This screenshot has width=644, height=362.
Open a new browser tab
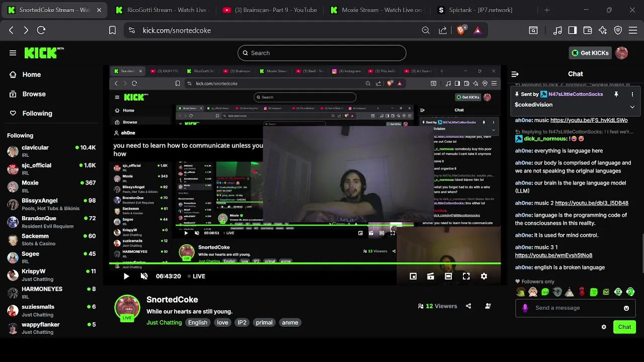[x=547, y=10]
